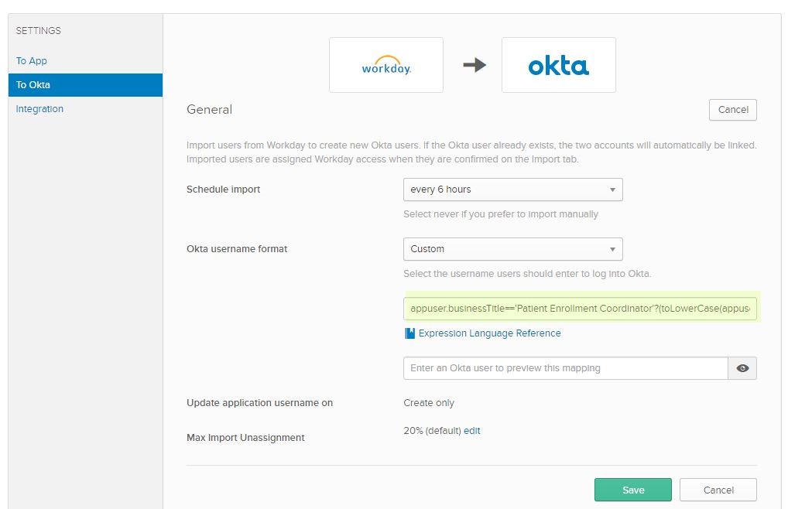The image size is (812, 509).
Task: Click the SETTINGS sidebar header
Action: click(39, 31)
